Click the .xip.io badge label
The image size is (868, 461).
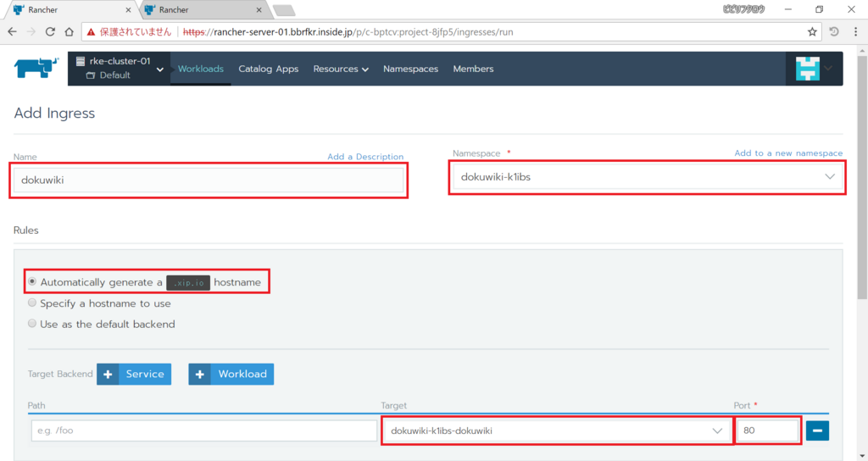pos(188,282)
